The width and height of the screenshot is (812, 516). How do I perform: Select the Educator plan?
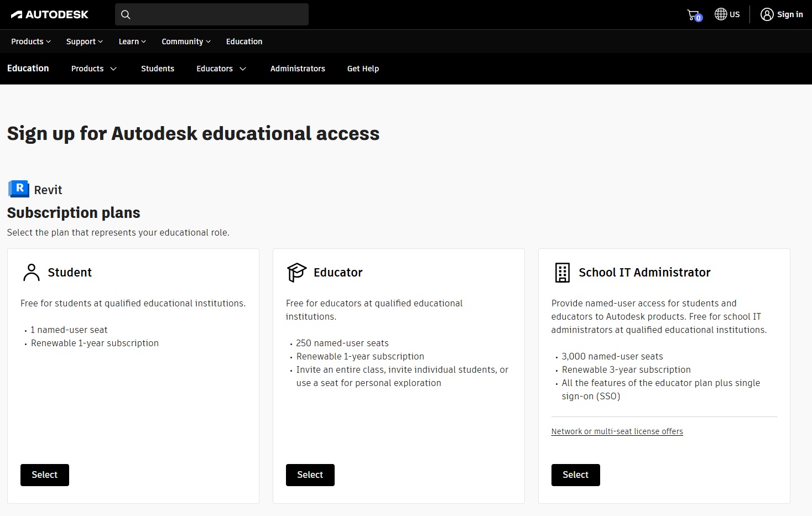click(310, 475)
